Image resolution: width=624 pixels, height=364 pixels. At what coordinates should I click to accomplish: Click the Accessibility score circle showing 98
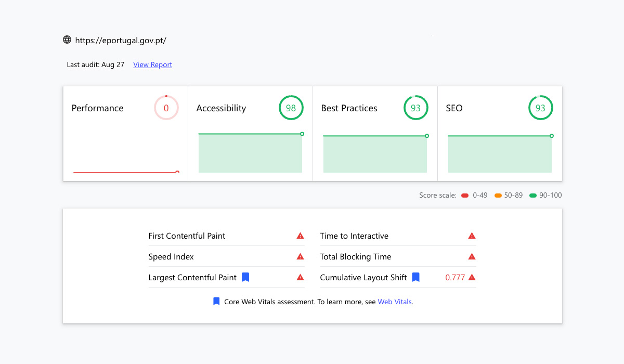tap(291, 108)
